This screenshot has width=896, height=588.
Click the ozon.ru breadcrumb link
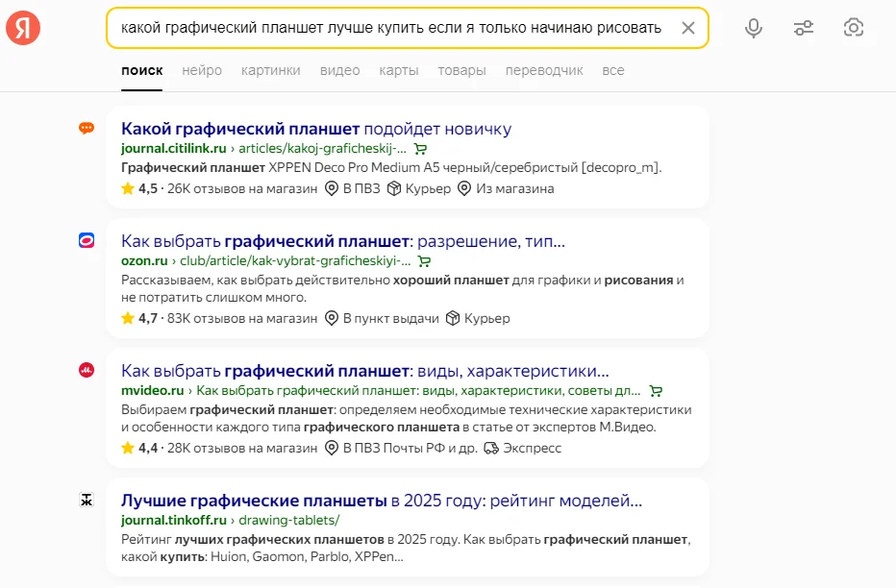[145, 260]
